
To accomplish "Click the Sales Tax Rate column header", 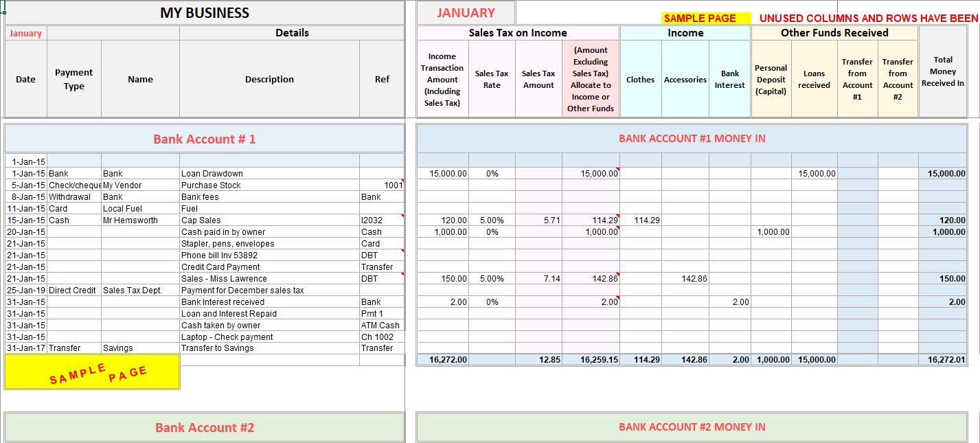I will pyautogui.click(x=492, y=79).
